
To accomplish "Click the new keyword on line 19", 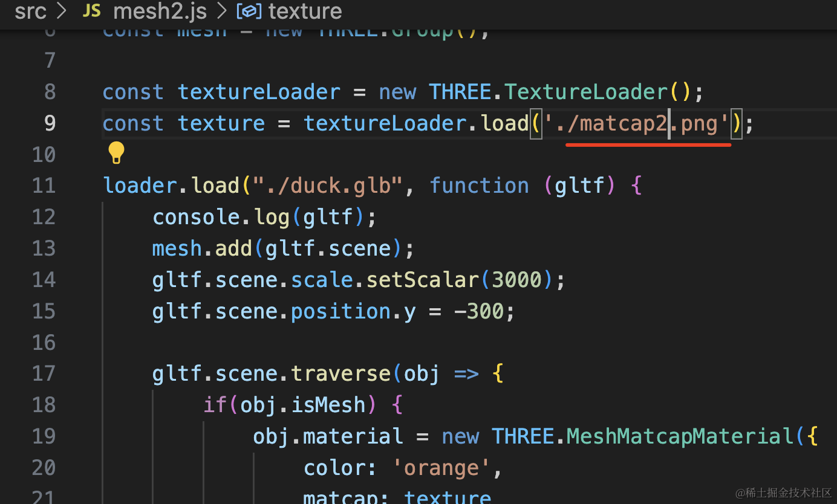I will coord(460,437).
